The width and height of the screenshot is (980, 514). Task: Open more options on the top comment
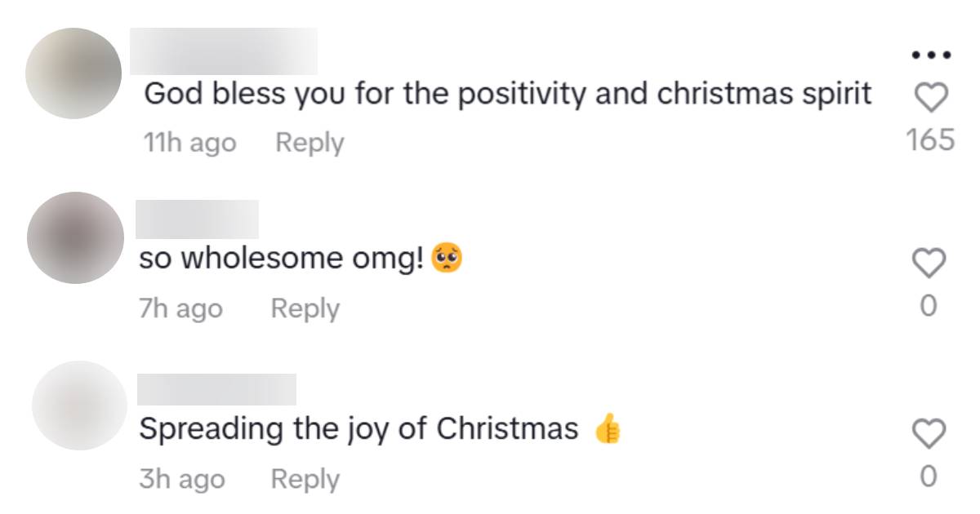point(931,55)
